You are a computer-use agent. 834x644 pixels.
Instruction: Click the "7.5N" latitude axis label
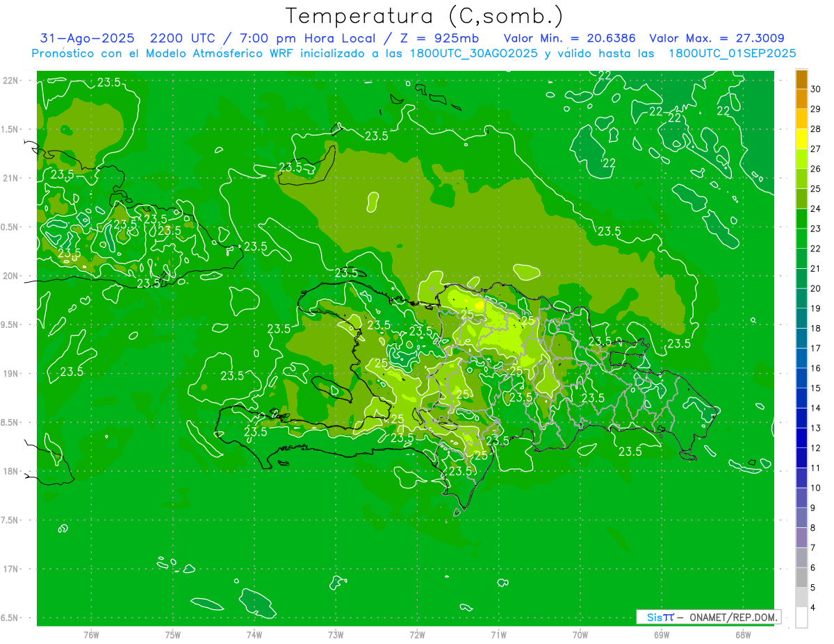(10, 520)
